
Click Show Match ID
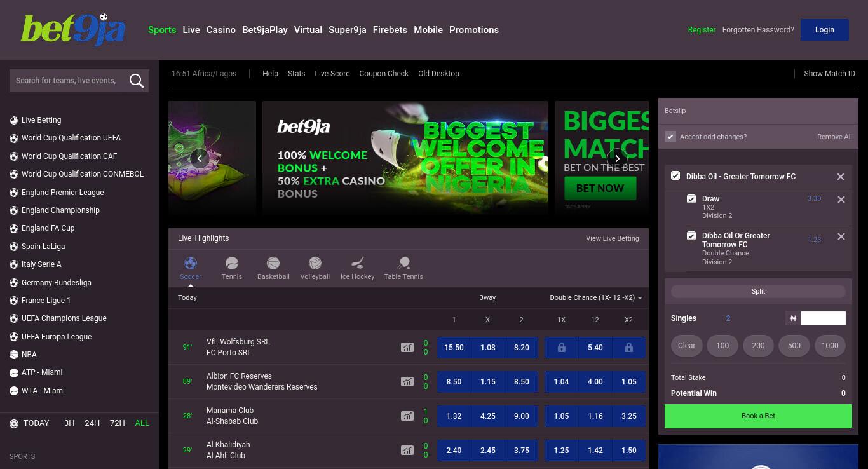coord(829,74)
